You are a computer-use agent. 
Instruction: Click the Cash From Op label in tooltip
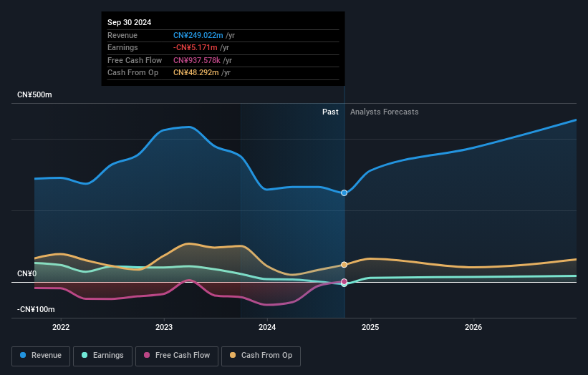tap(132, 73)
